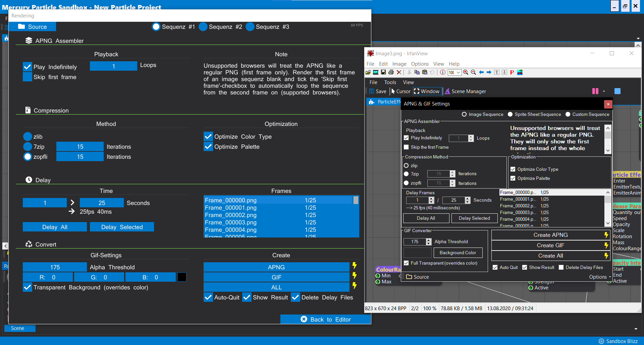The image size is (644, 345).
Task: Click the Slideshow filmstrip icon in IrfanView
Action: click(376, 72)
